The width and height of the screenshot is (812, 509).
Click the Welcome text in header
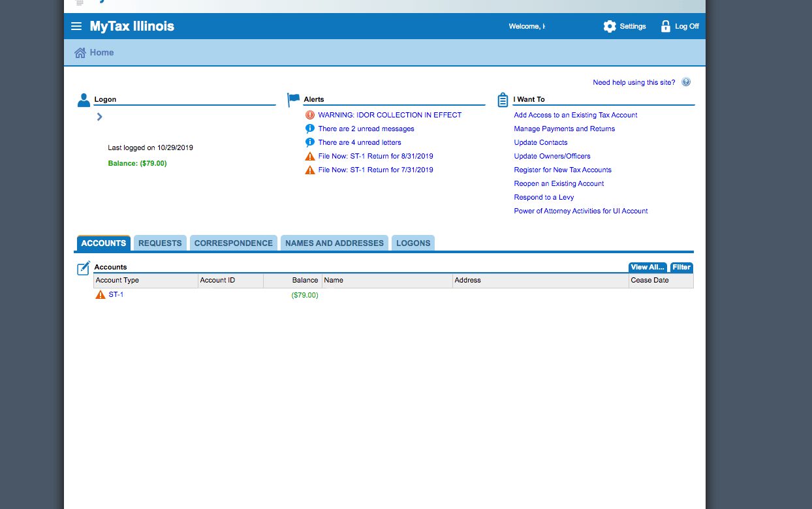[526, 26]
